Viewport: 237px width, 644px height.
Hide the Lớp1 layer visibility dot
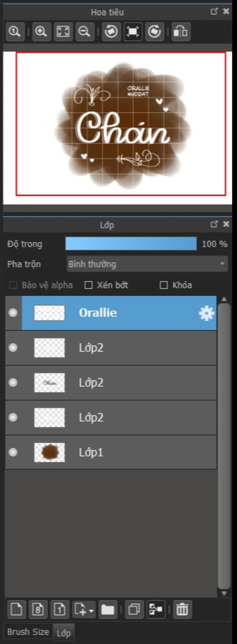(x=13, y=452)
